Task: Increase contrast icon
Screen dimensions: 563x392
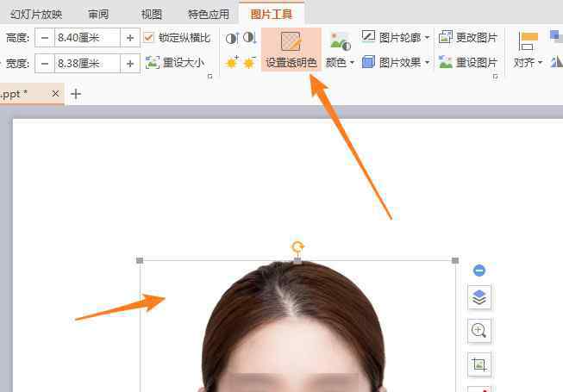Action: point(232,38)
